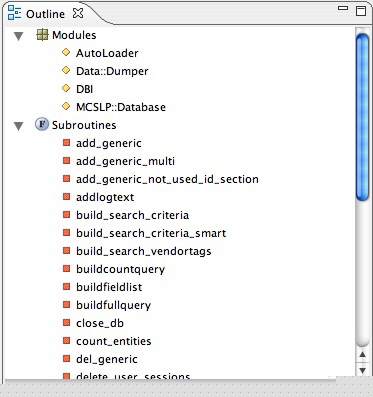This screenshot has height=397, width=373.
Task: Select the MCSLP::Database module
Action: point(121,107)
